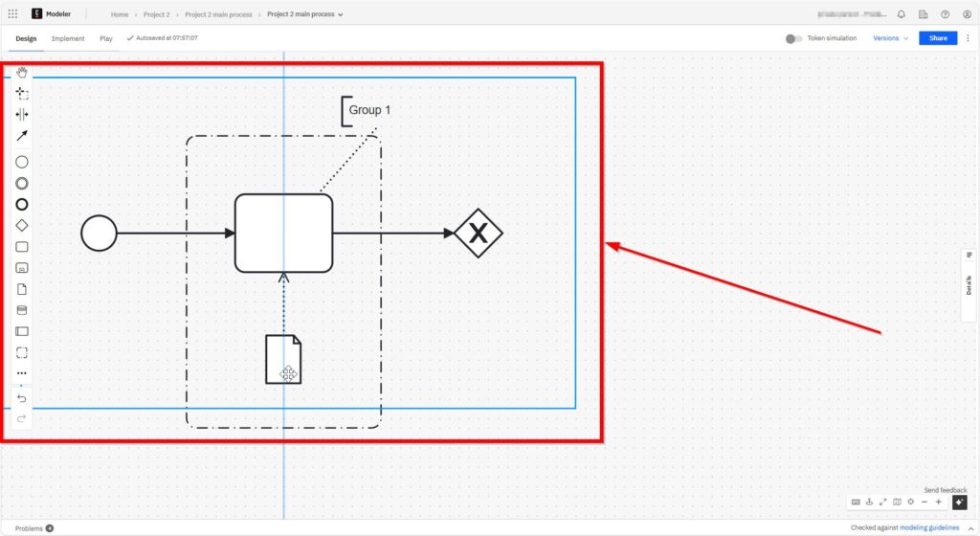Select the data store shape in palette
The width and height of the screenshot is (980, 536).
[x=22, y=310]
